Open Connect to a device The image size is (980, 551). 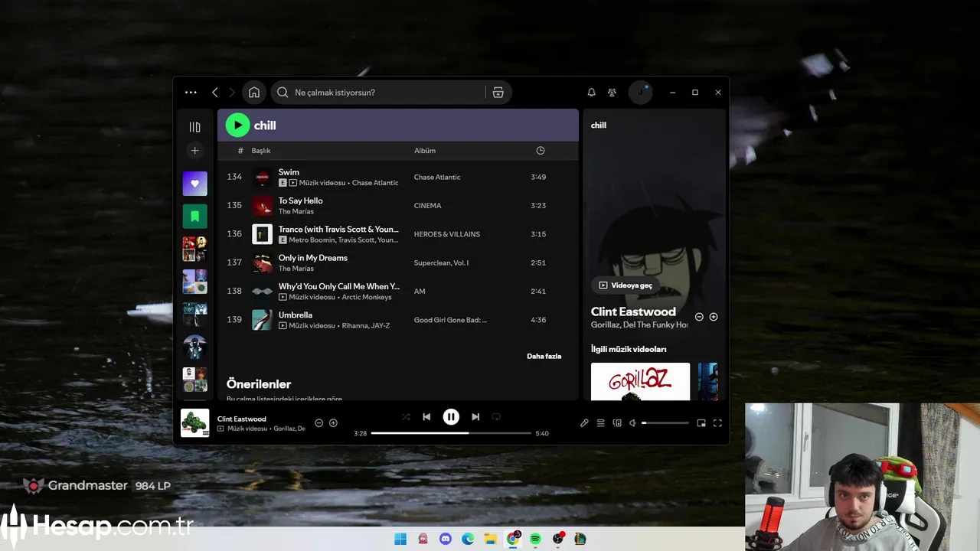(617, 423)
